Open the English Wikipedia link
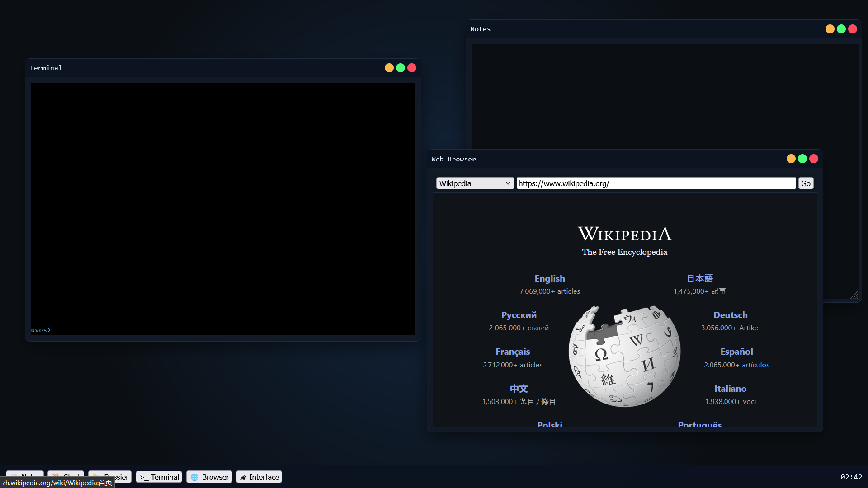This screenshot has height=488, width=868. [x=550, y=278]
